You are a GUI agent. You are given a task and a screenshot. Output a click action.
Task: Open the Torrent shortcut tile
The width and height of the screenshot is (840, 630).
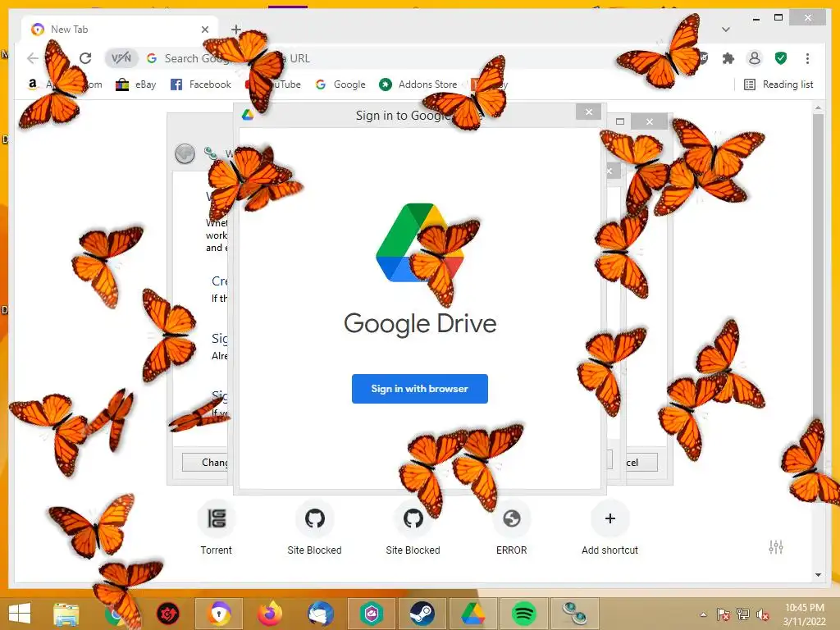coord(217,527)
